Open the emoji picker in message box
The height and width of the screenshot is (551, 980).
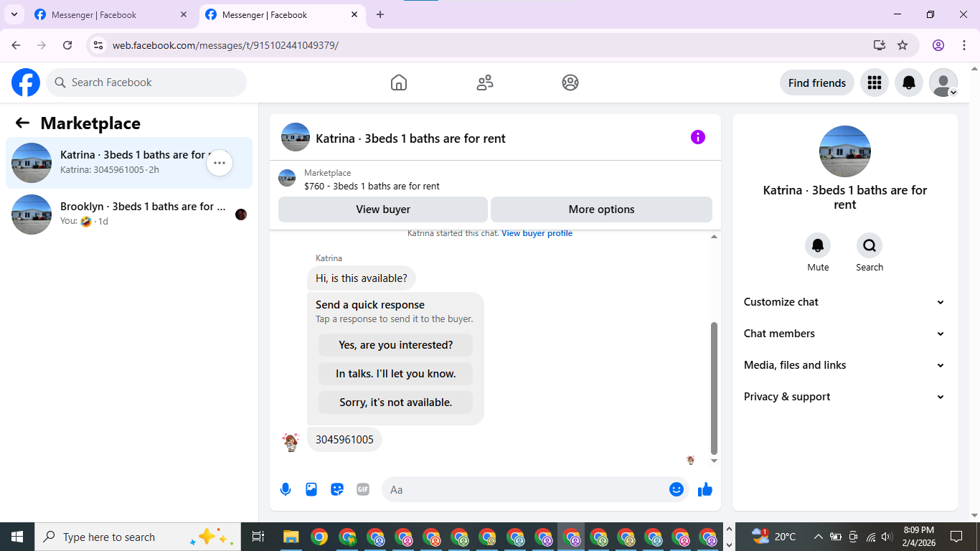(676, 489)
